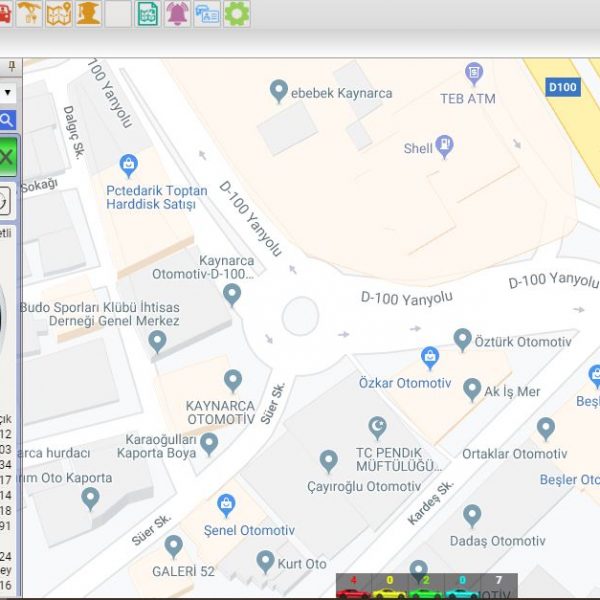Screen dimensions: 600x600
Task: Click the GALERİ 52 map pin
Action: [x=173, y=546]
